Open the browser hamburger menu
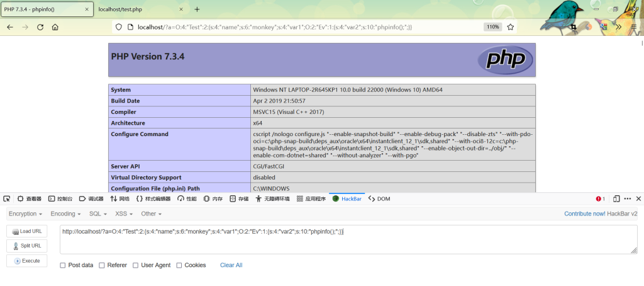This screenshot has width=644, height=286. coord(635,27)
